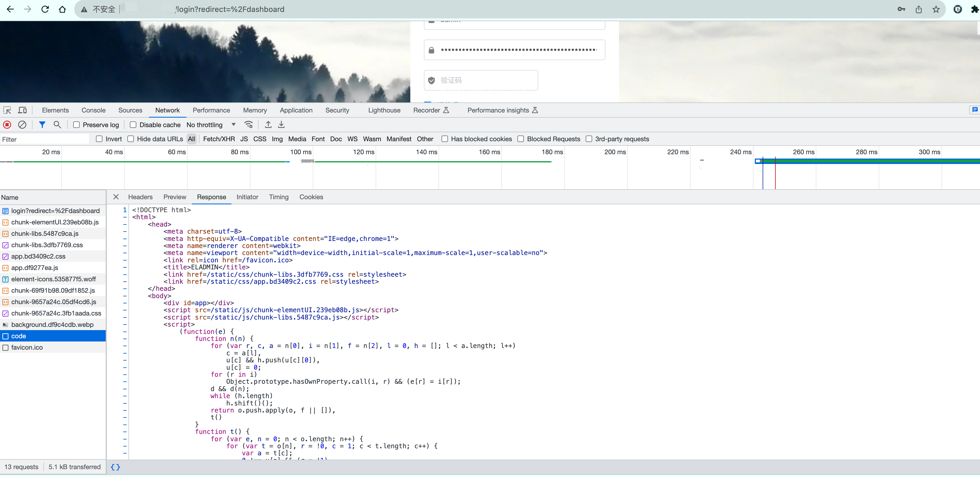The height and width of the screenshot is (477, 980).
Task: Pretty print the response with braces icon
Action: pyautogui.click(x=115, y=467)
